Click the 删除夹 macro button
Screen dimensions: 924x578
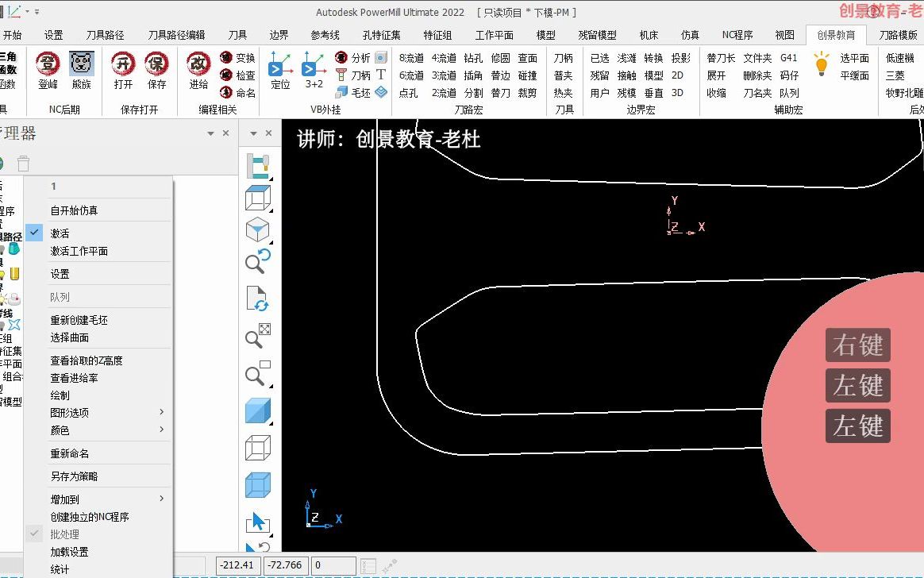(x=757, y=75)
